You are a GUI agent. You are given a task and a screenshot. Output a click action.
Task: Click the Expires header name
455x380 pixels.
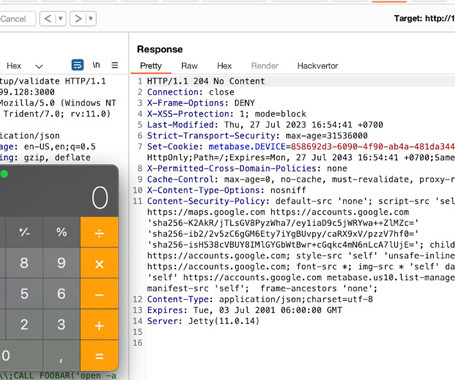[x=165, y=310]
